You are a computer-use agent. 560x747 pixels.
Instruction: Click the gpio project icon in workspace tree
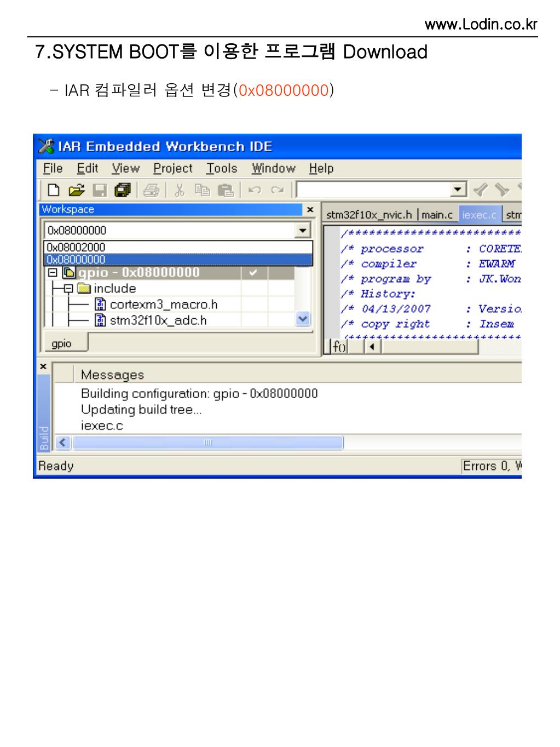click(x=70, y=272)
